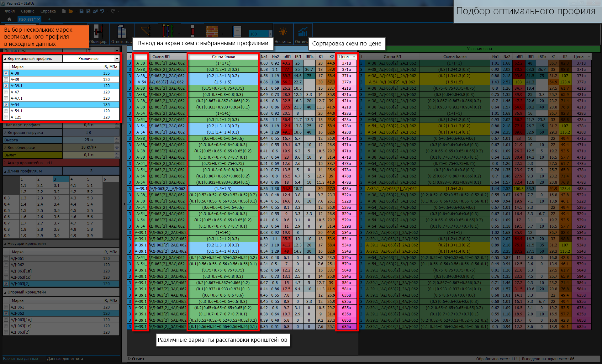Open a file using the folder icon
The image size is (602, 364).
pos(71,11)
